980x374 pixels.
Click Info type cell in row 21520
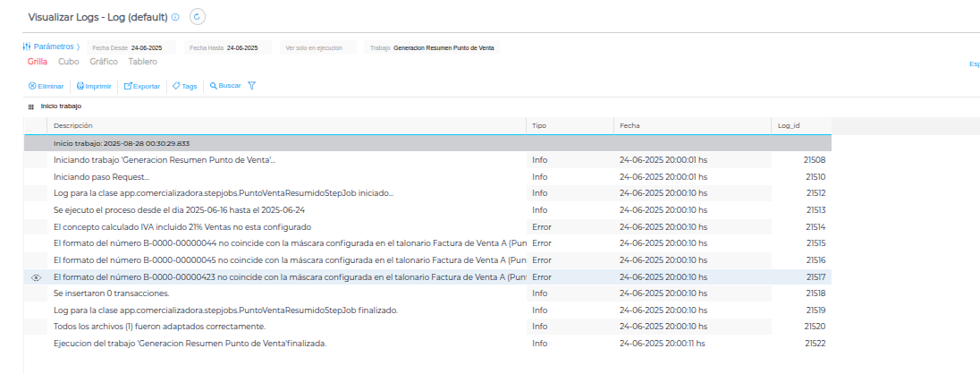click(570, 327)
